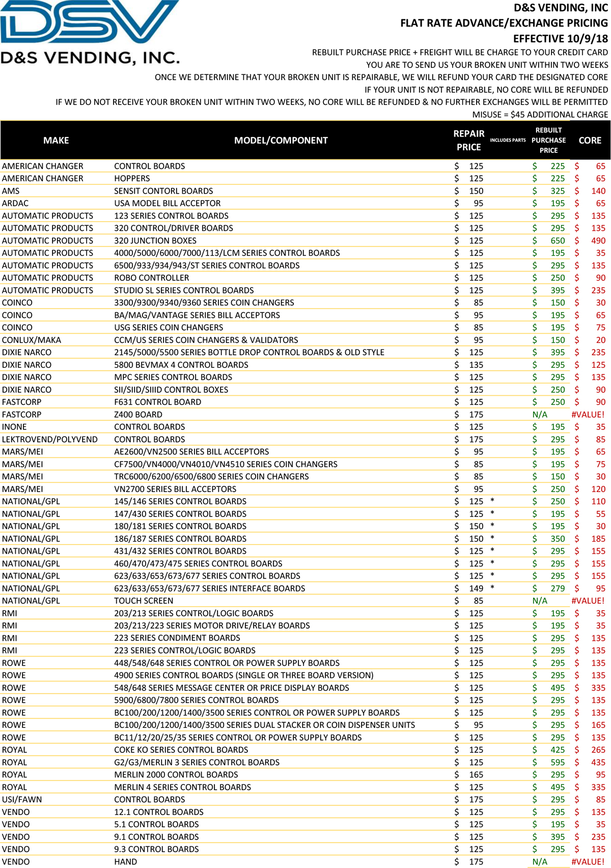
Task: Click '9.3 CONTROL BOARDS' Vendo cell
Action: click(156, 849)
